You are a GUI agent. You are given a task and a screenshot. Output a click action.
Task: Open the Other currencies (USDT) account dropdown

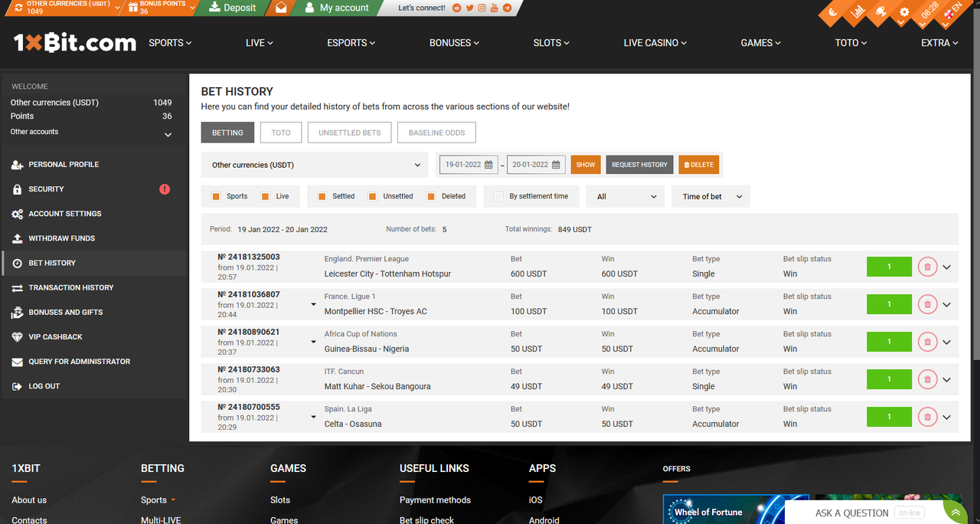(315, 165)
